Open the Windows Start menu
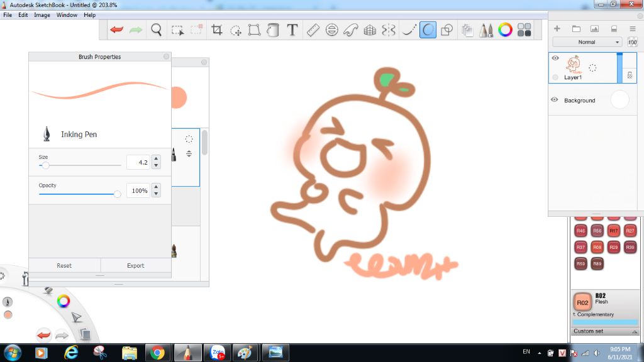The image size is (644, 362). coord(13,353)
